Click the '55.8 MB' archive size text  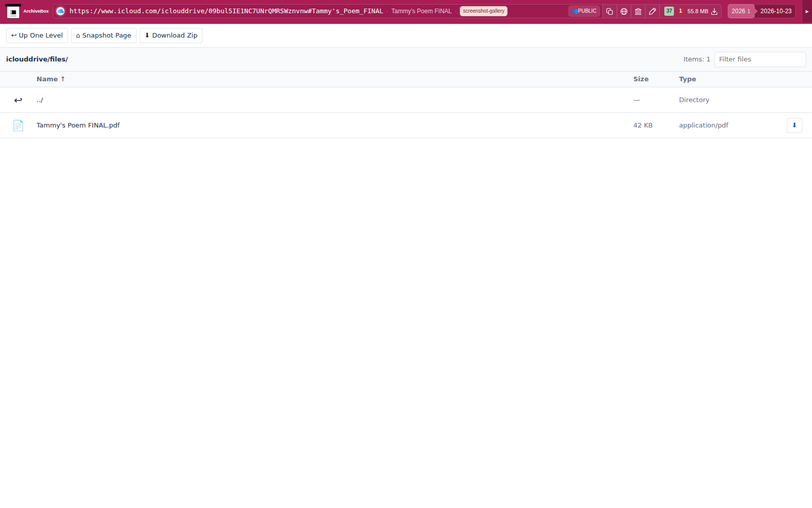point(698,11)
